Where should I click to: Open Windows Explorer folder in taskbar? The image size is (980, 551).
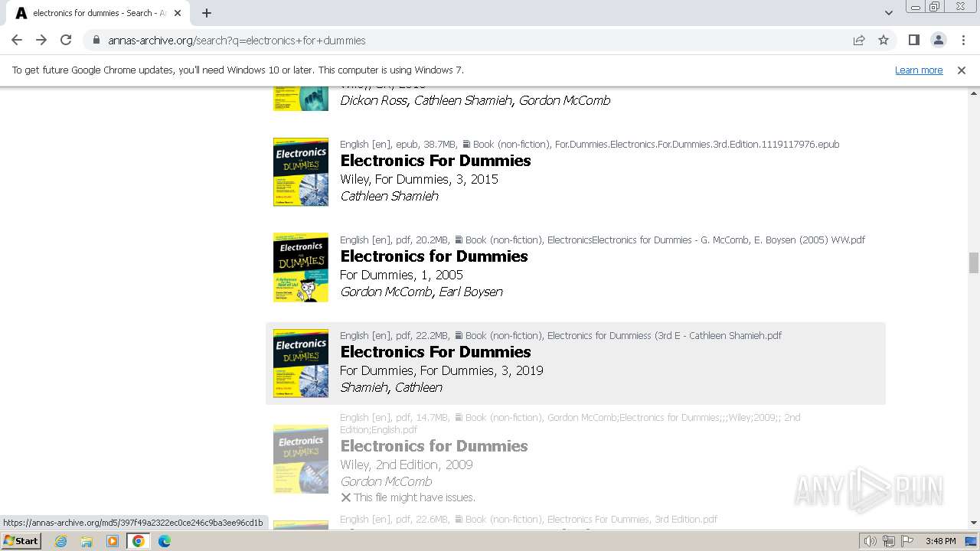coord(87,541)
